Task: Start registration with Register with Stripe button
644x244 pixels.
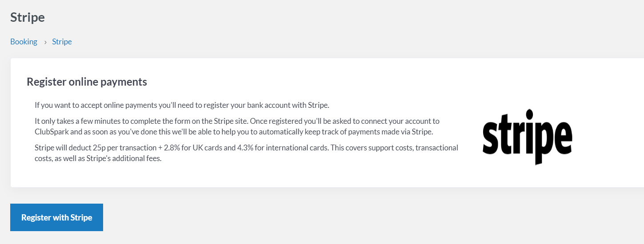Action: pyautogui.click(x=56, y=217)
